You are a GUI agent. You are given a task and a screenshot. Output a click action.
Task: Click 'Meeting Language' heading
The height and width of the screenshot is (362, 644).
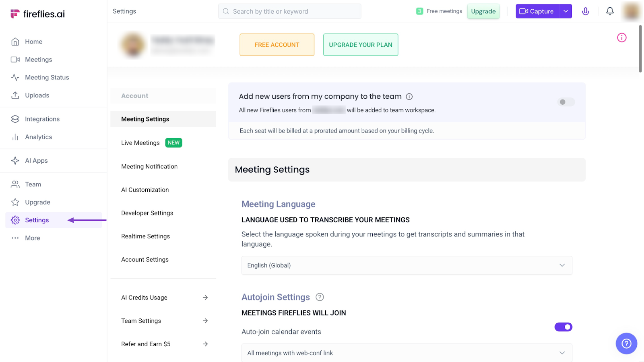279,204
